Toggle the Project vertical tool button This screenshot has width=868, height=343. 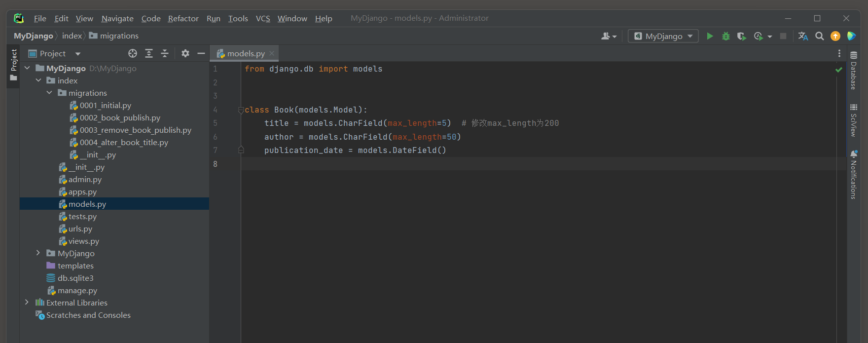[x=13, y=66]
